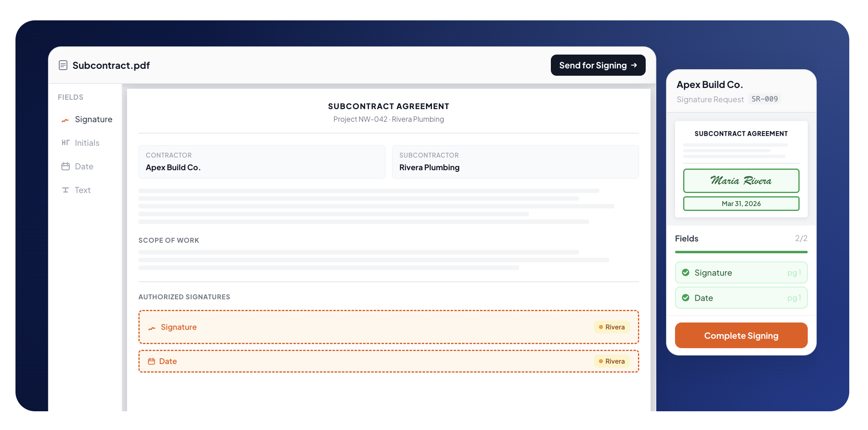
Task: Select the dashed Signature field on the document
Action: [x=389, y=327]
